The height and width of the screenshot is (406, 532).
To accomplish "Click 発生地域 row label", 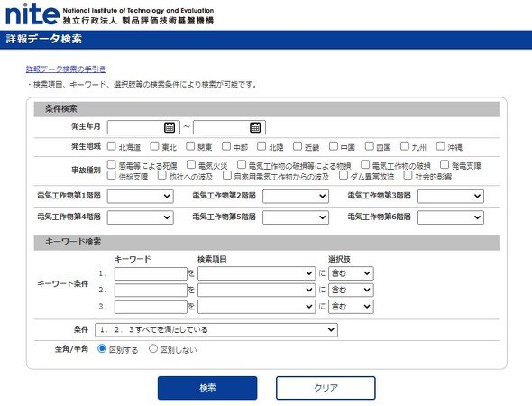I will [87, 146].
